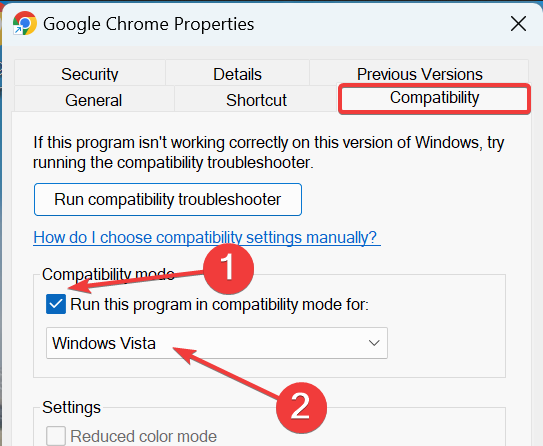
Task: Click the troubleshooter description text
Action: coord(268,152)
